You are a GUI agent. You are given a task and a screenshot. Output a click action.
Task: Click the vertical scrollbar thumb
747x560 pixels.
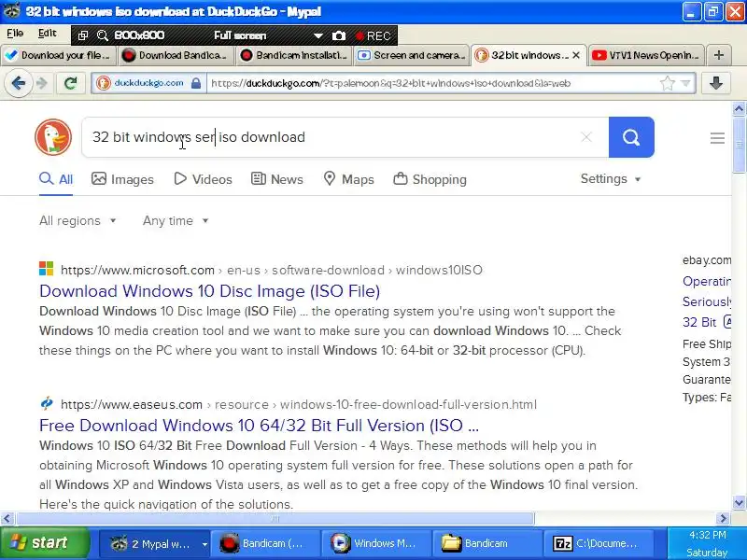pyautogui.click(x=739, y=146)
